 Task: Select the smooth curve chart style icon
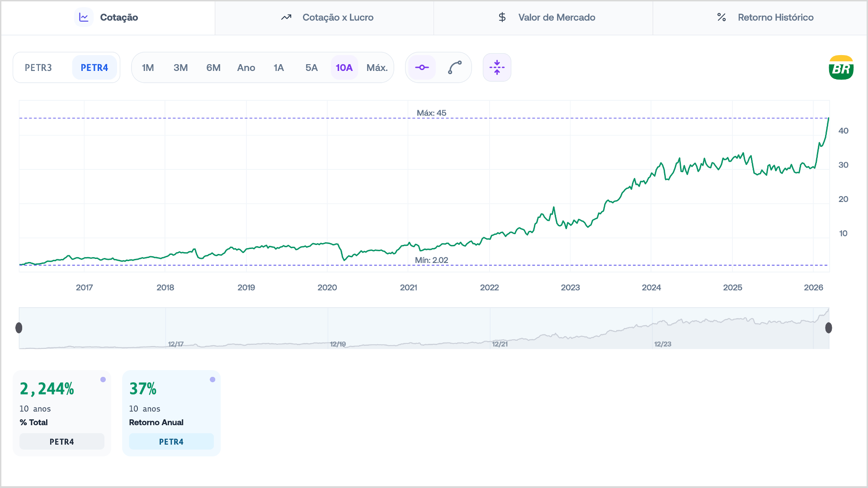tap(455, 67)
